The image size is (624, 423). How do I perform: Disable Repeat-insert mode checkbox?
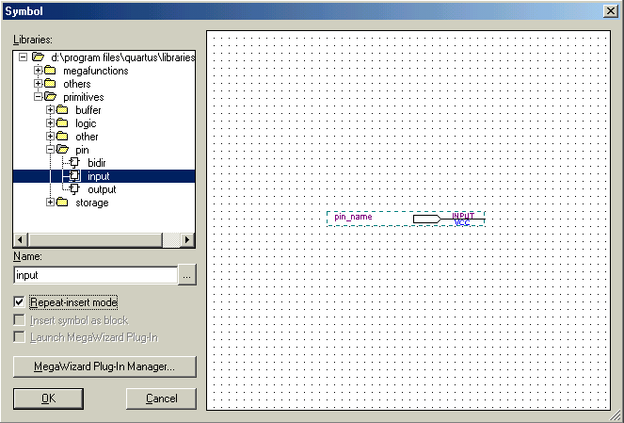click(19, 302)
